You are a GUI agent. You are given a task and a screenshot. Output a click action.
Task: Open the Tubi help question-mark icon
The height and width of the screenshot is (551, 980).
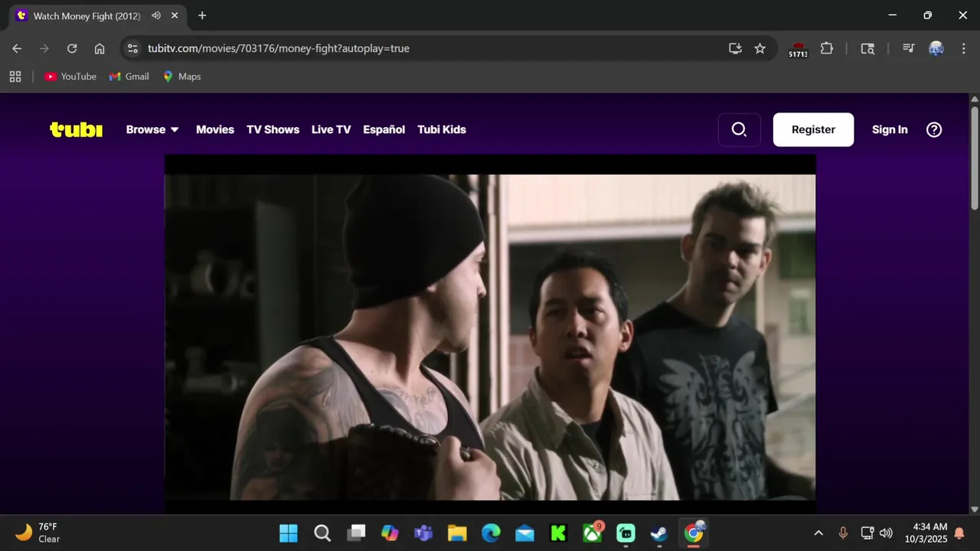click(934, 129)
